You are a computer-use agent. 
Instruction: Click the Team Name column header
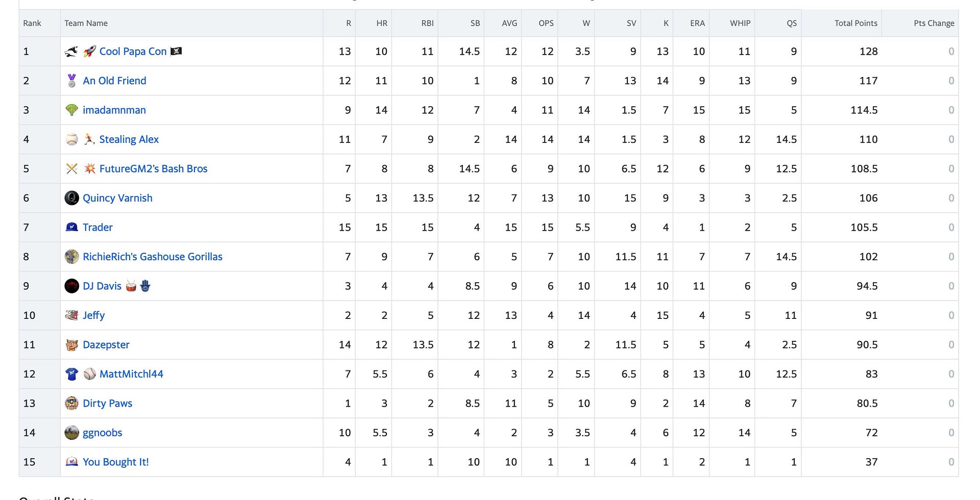coord(86,23)
